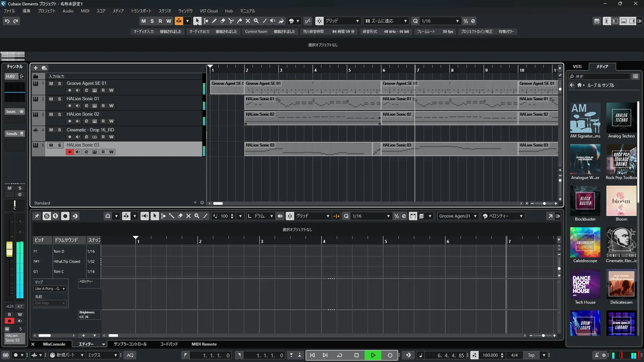Disable record enable on HALion Sonic 03
The width and height of the screenshot is (644, 362).
69,152
